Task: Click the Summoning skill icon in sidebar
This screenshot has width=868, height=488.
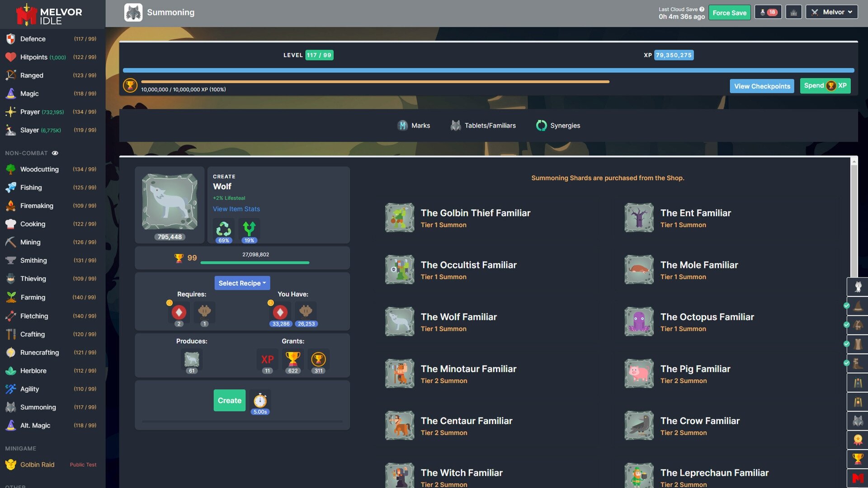Action: [x=10, y=407]
